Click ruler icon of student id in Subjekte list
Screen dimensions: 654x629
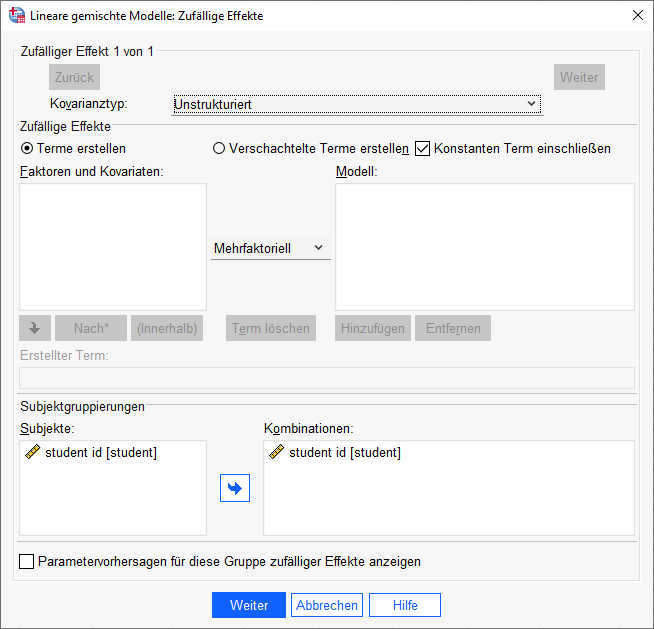pyautogui.click(x=33, y=452)
